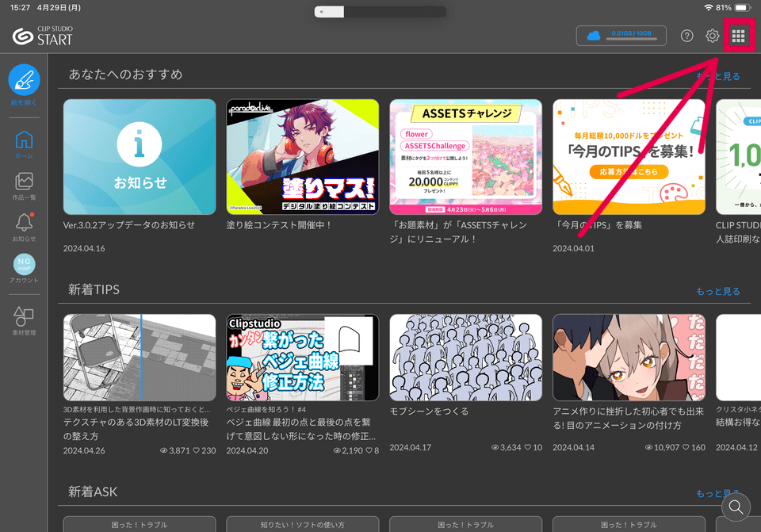Click the date 2024.04.26
The image size is (761, 532).
click(x=84, y=450)
